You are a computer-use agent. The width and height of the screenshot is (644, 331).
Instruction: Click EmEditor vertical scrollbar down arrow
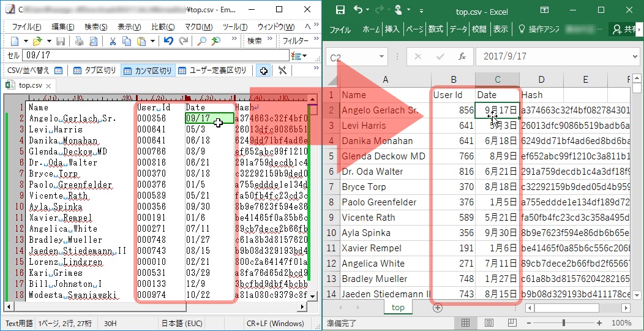click(x=313, y=296)
